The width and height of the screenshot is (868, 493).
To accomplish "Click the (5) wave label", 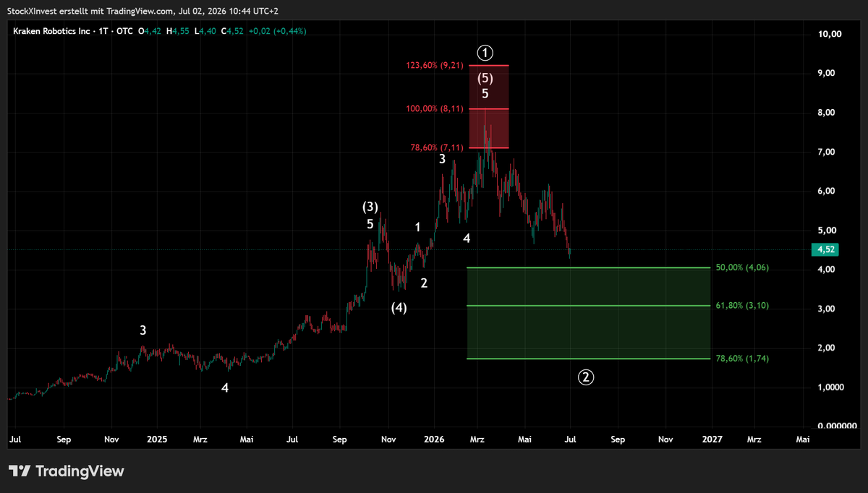I will coord(485,78).
